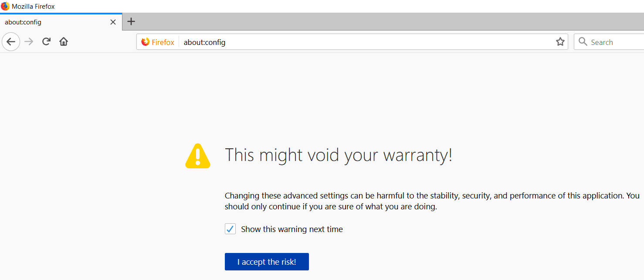Open the Home page icon
The image size is (644, 280).
pyautogui.click(x=64, y=42)
